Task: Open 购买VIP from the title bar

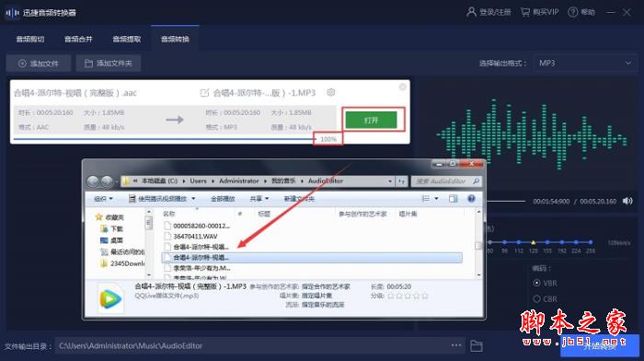Action: [539, 12]
